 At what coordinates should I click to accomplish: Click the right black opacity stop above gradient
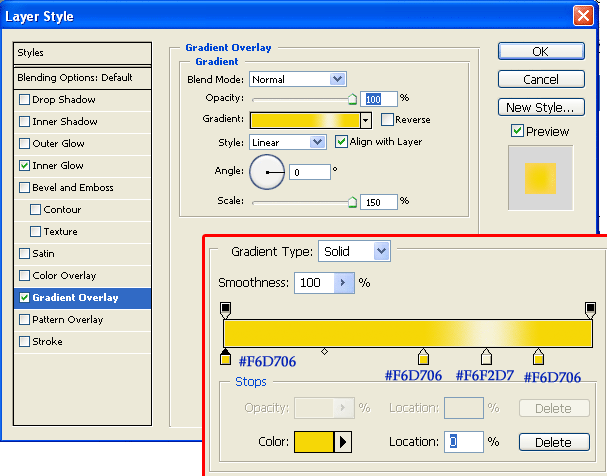590,310
